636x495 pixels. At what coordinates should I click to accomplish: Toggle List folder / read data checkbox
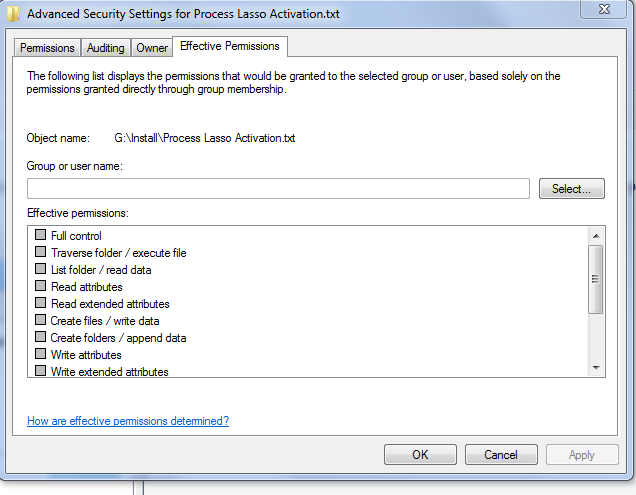pyautogui.click(x=41, y=270)
